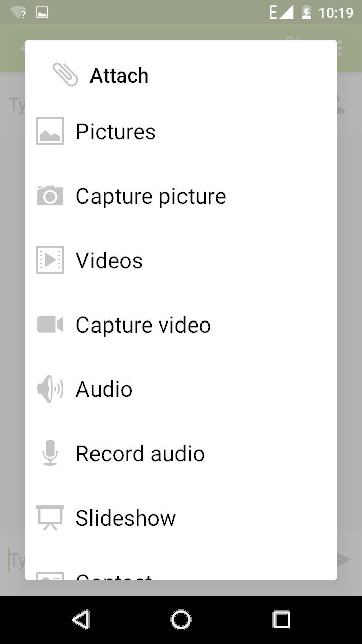362x644 pixels.
Task: Choose Record audio option
Action: coord(181,453)
